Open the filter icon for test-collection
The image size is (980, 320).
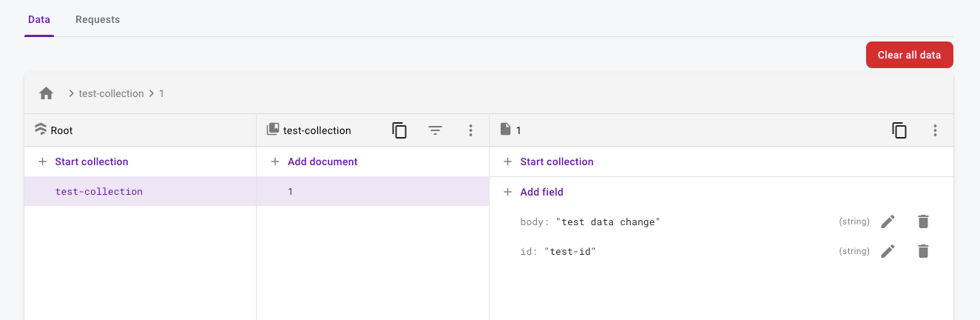[x=436, y=130]
